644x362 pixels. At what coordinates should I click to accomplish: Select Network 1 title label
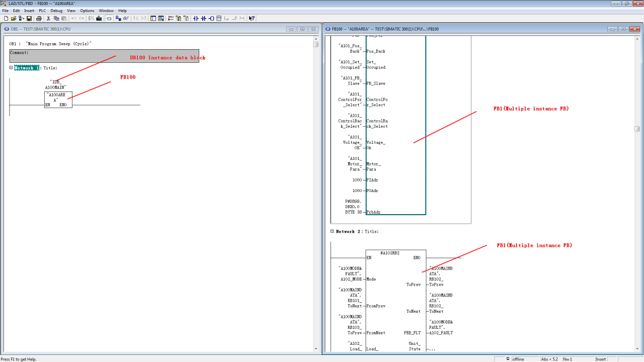(x=27, y=67)
